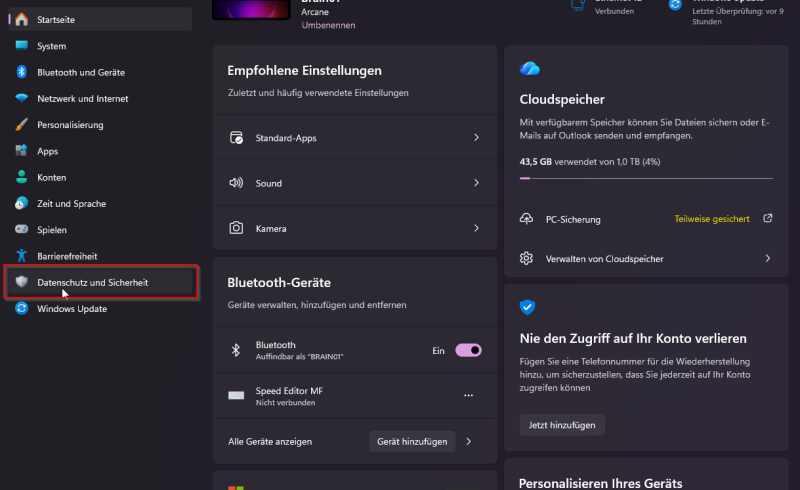This screenshot has height=490, width=800.
Task: Click the PC-Sicherung cloud upload icon
Action: click(527, 218)
